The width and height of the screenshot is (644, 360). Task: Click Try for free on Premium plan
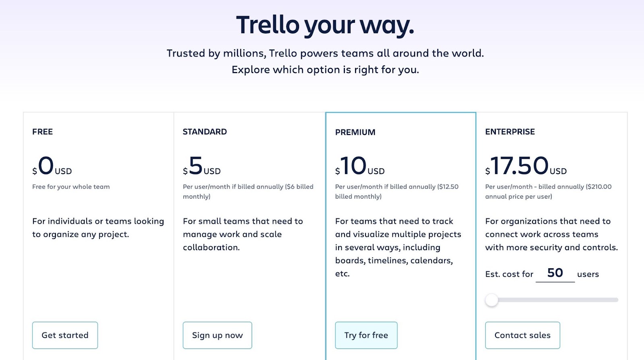366,335
